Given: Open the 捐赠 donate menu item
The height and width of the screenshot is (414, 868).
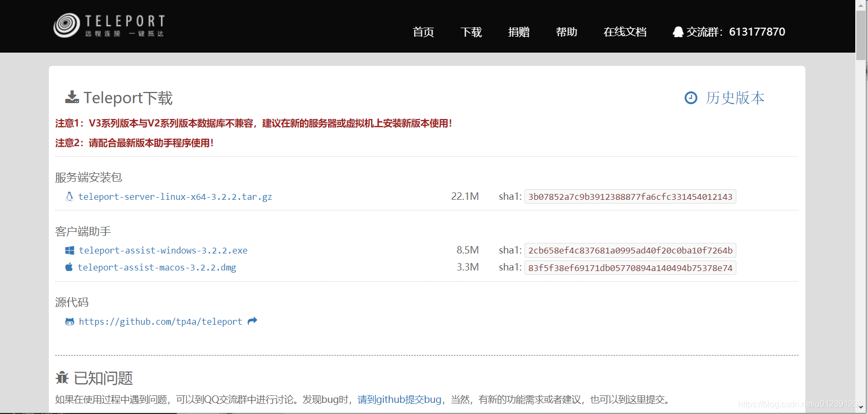Looking at the screenshot, I should (519, 32).
